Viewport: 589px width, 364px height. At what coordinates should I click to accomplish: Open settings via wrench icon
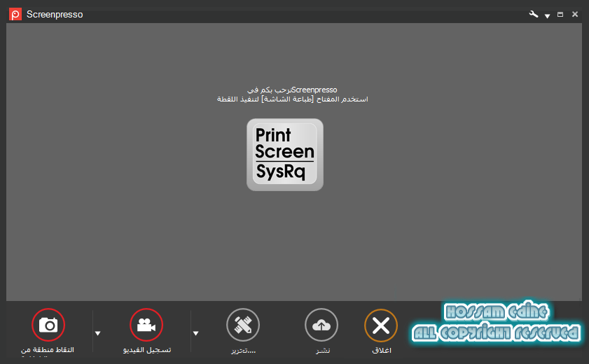point(534,14)
